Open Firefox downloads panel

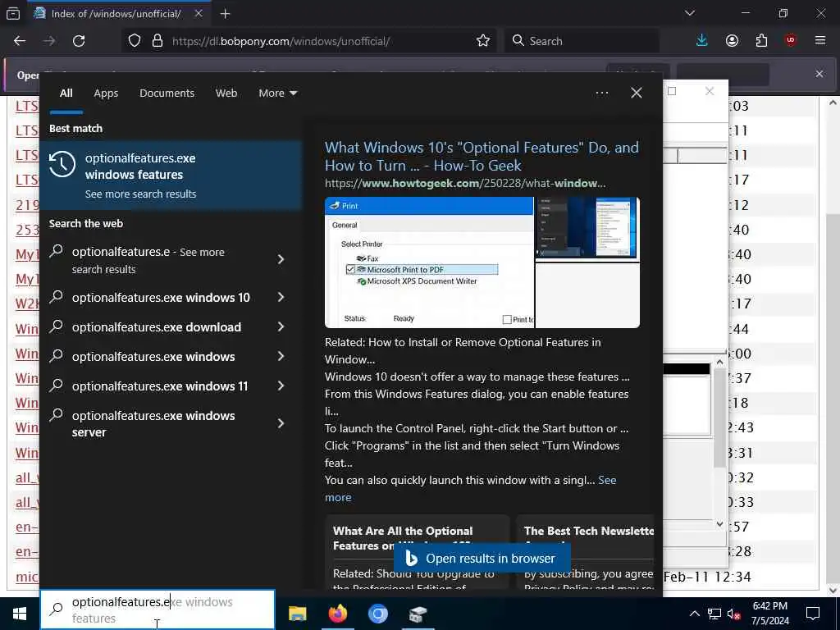pyautogui.click(x=702, y=41)
